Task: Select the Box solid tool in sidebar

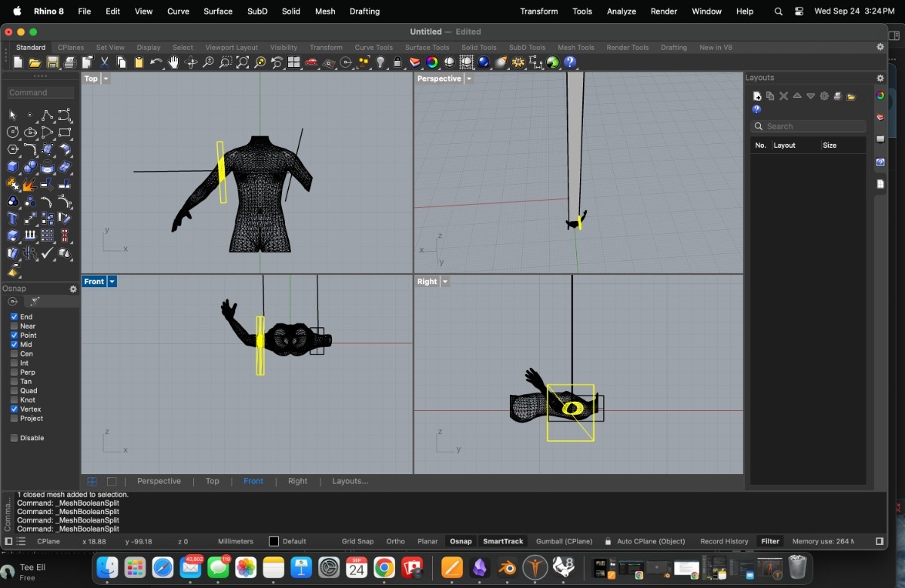Action: point(13,167)
